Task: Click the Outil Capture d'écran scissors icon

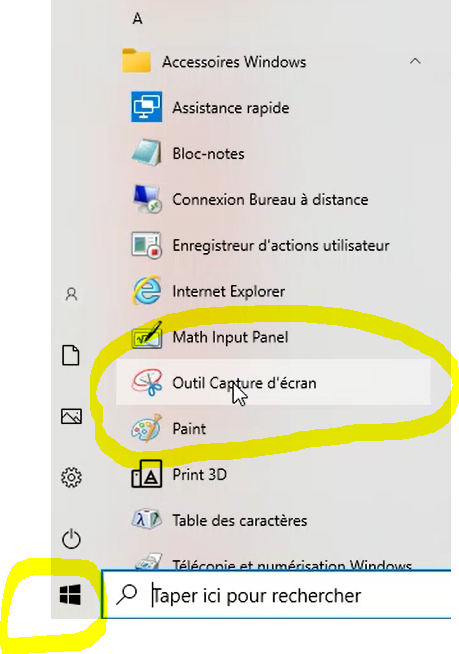Action: [147, 382]
